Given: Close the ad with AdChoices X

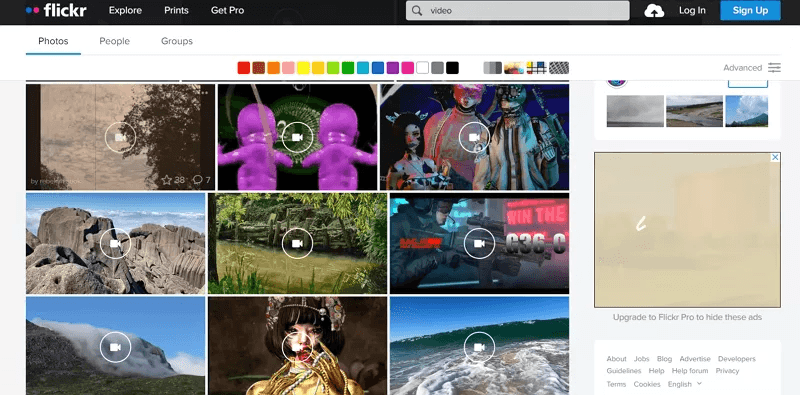Looking at the screenshot, I should coord(775,157).
